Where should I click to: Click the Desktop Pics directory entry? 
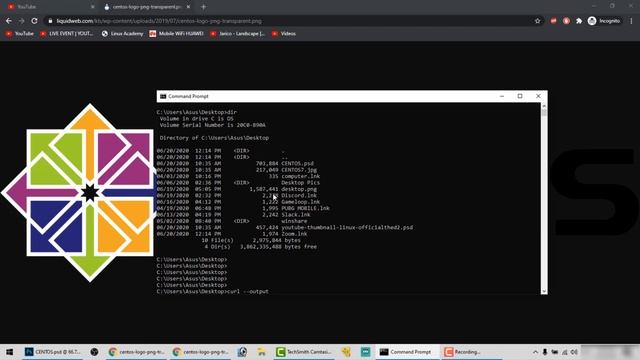(x=301, y=182)
